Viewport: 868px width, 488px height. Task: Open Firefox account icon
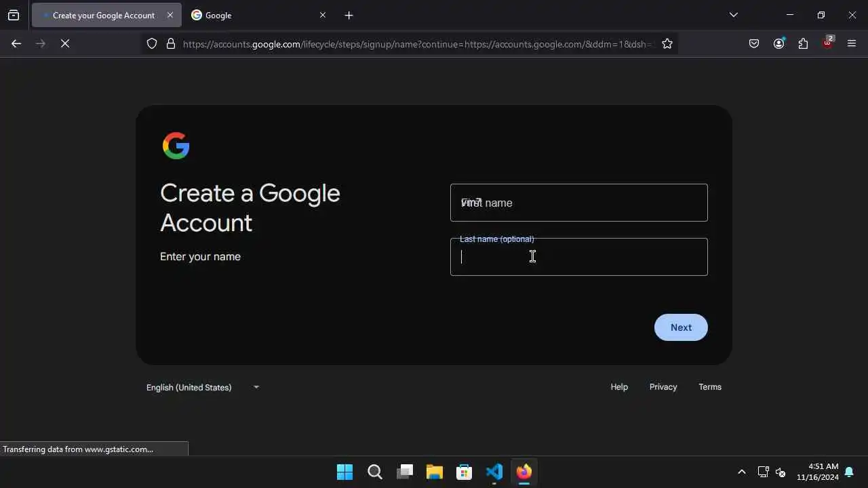click(778, 43)
